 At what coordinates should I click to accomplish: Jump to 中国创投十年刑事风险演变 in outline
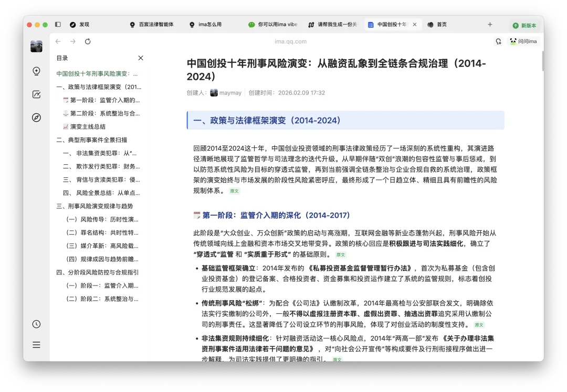click(x=97, y=73)
